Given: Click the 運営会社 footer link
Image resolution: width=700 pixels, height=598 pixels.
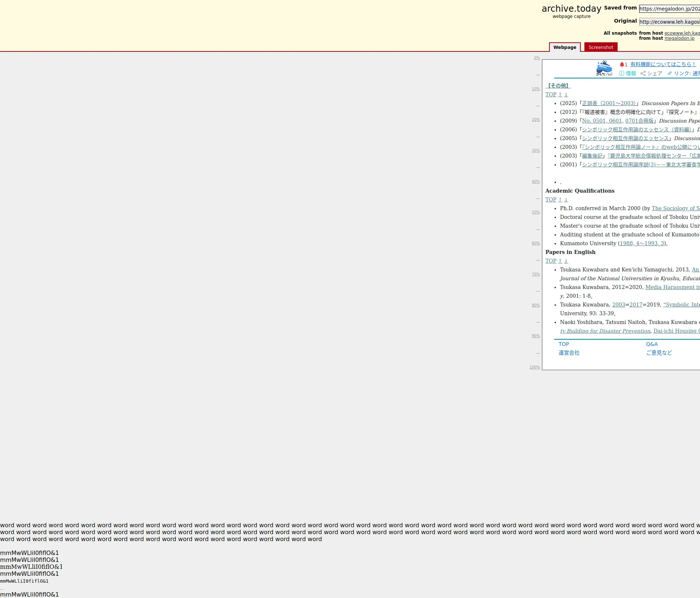Looking at the screenshot, I should click(x=569, y=353).
